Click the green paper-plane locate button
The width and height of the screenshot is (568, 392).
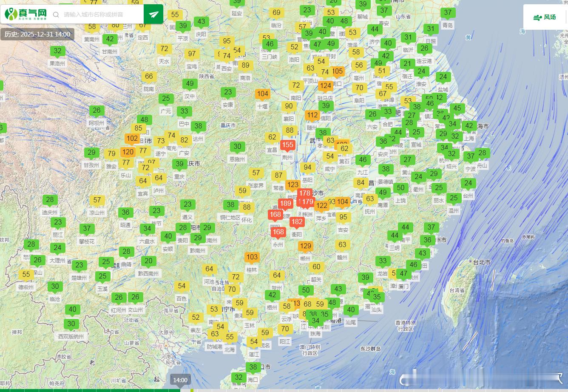click(153, 14)
